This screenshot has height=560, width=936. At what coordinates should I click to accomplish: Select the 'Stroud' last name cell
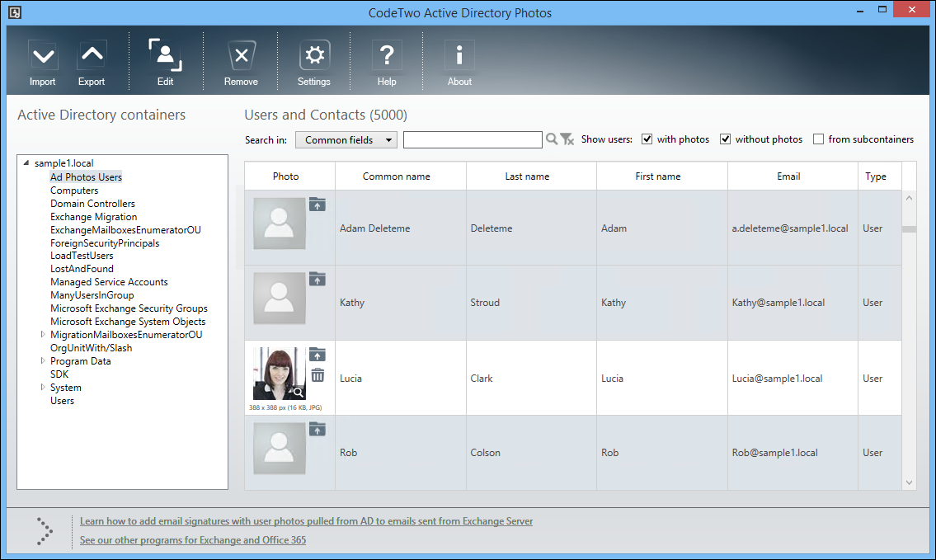pos(531,303)
